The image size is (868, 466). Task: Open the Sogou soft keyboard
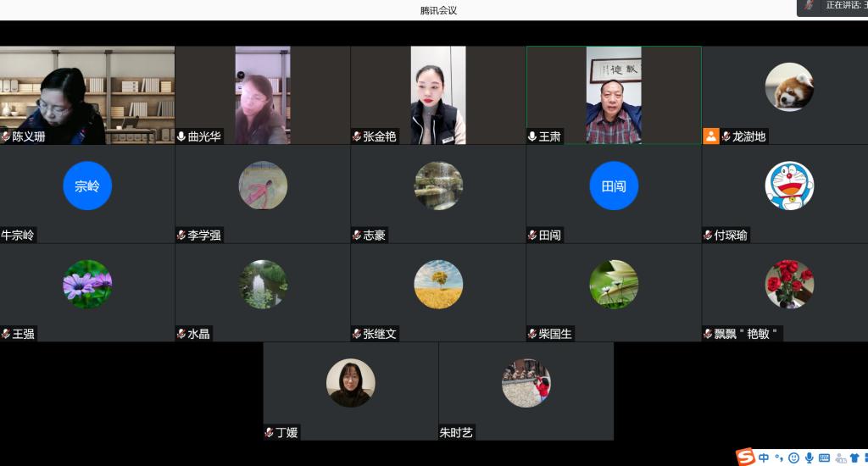pyautogui.click(x=824, y=458)
